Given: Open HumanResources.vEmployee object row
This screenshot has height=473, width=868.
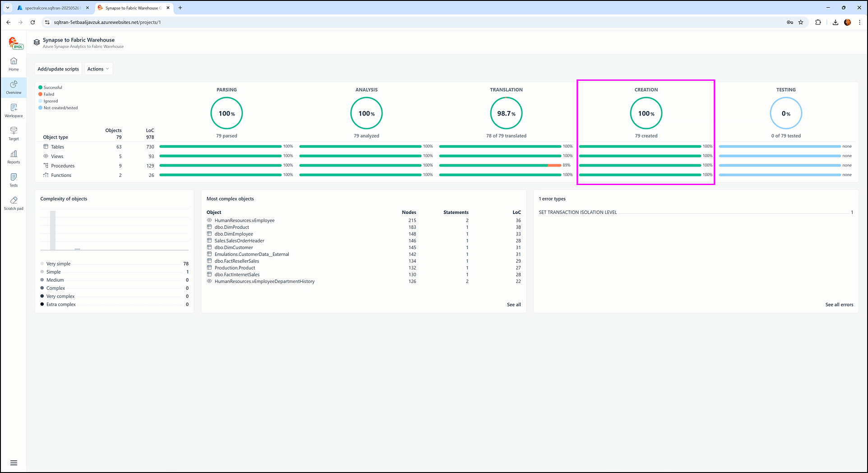Looking at the screenshot, I should click(245, 220).
